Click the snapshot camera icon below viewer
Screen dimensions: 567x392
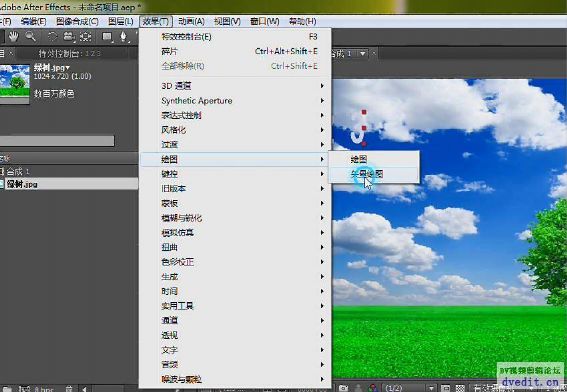[343, 388]
